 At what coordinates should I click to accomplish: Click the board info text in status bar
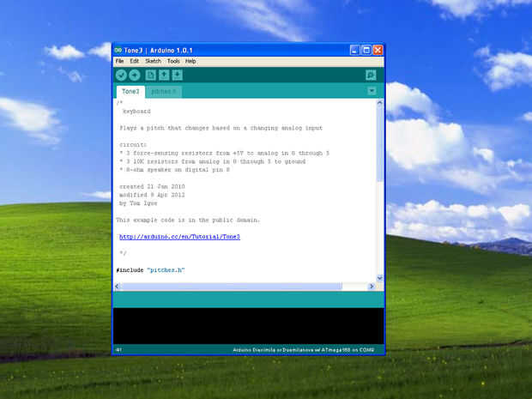click(304, 350)
